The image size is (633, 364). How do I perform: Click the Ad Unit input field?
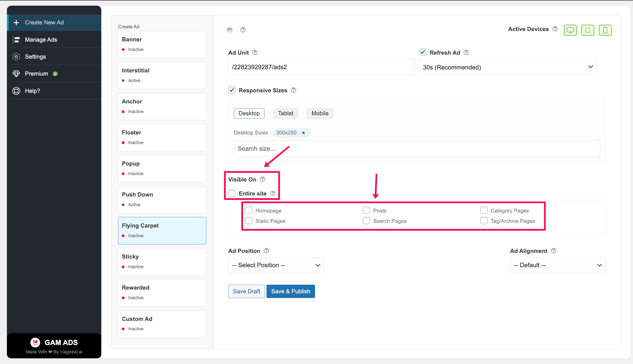coord(321,67)
